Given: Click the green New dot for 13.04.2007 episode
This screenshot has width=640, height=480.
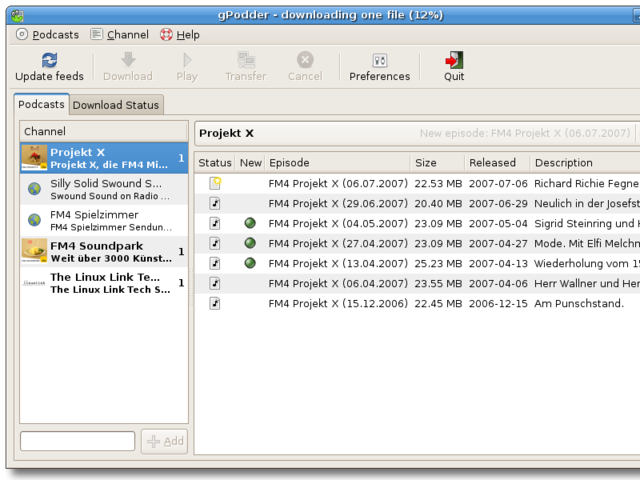Looking at the screenshot, I should pos(250,263).
